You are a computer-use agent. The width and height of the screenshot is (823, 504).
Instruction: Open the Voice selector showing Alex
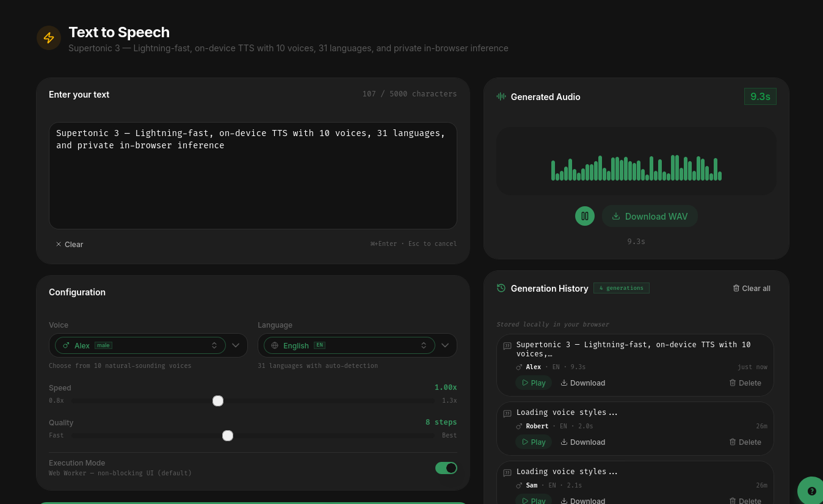[140, 345]
